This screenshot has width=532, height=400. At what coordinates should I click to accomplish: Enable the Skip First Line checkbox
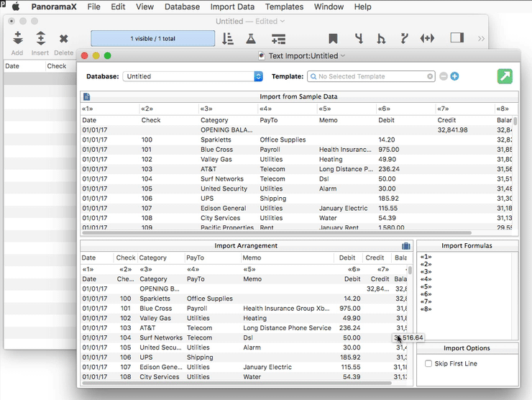(x=428, y=363)
